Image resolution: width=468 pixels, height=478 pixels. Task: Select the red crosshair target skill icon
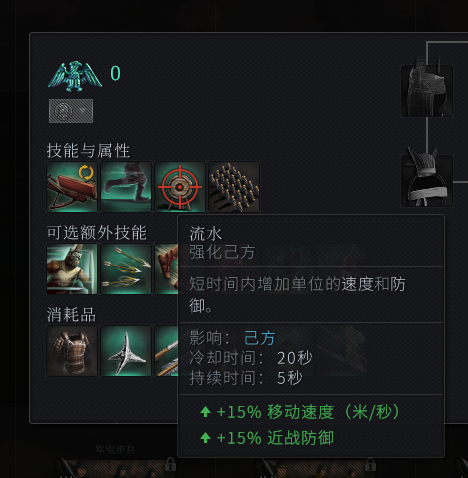point(180,187)
